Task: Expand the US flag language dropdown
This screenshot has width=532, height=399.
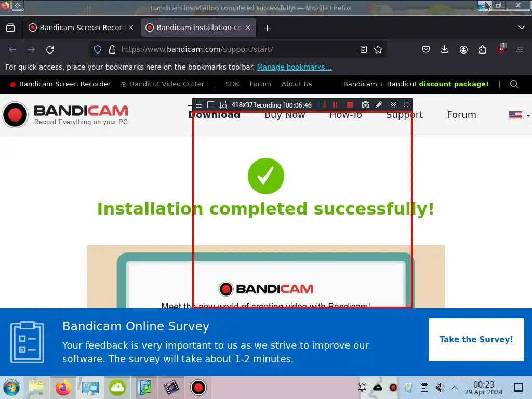Action: [x=519, y=115]
